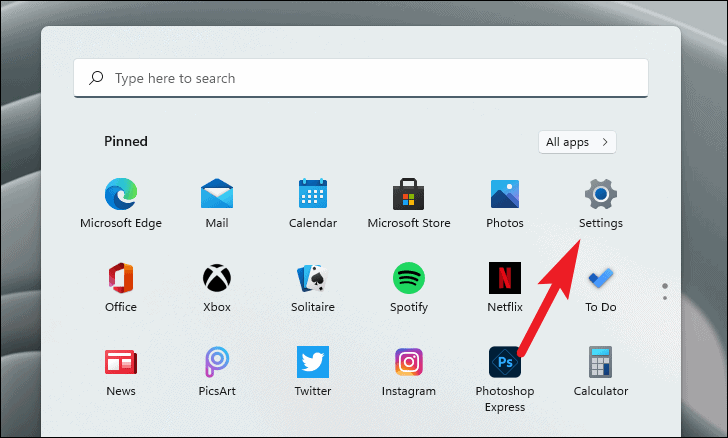Image resolution: width=728 pixels, height=438 pixels.
Task: Launch the Xbox app
Action: (x=217, y=287)
